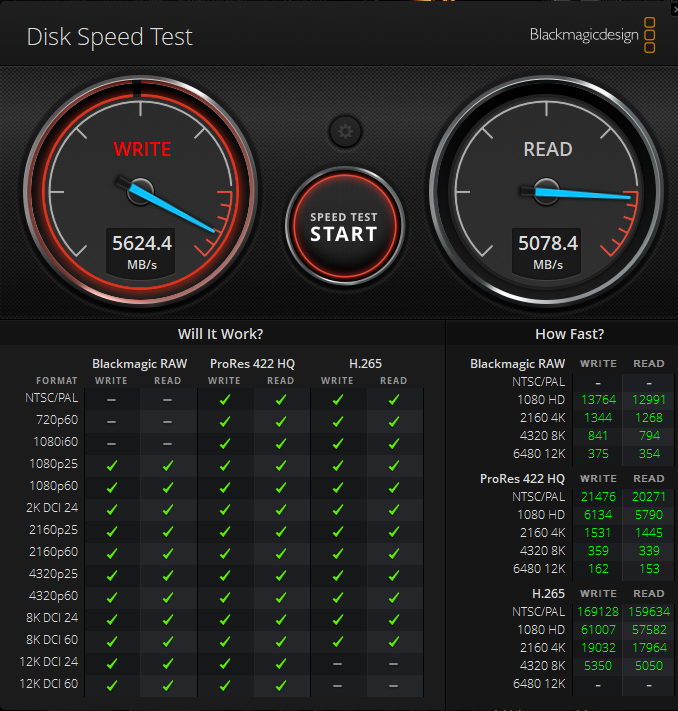Click ProRes 422 HQ 6480 12K write value 162
Screen dimensions: 678x711
pyautogui.click(x=598, y=569)
